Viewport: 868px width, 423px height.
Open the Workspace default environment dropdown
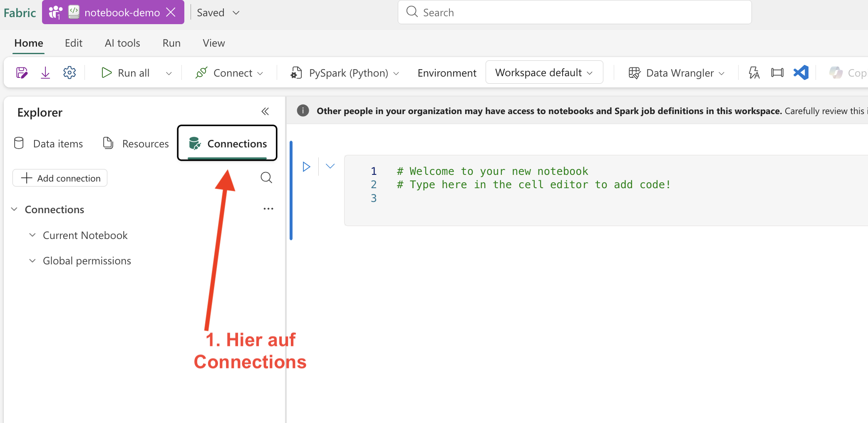(x=544, y=72)
